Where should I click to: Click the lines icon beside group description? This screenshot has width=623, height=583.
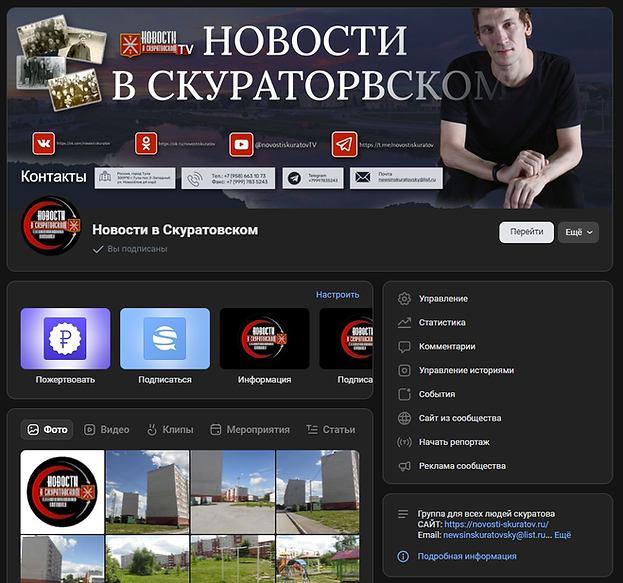(403, 514)
